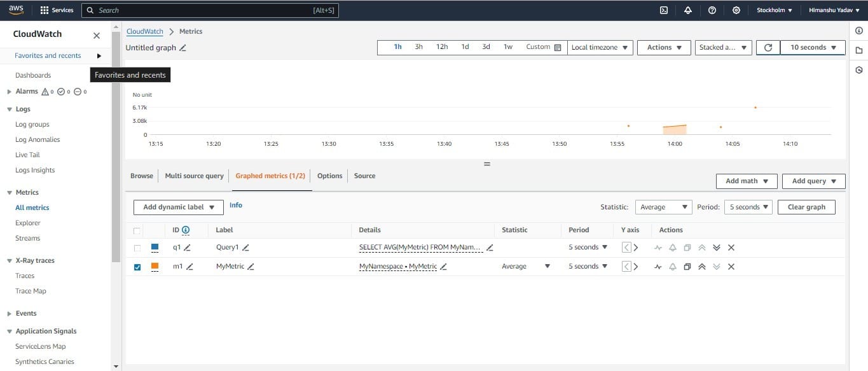
Task: Edit the Query1 label pencil icon
Action: click(245, 248)
